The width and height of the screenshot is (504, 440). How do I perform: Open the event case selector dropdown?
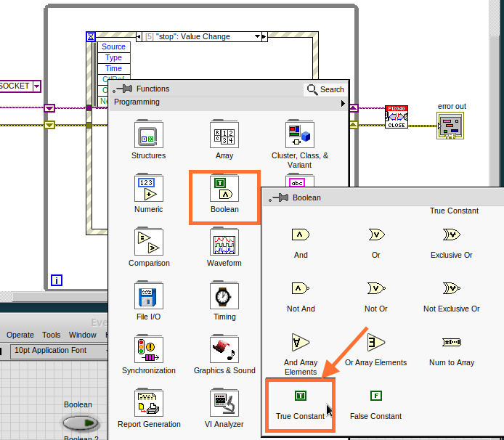coord(257,36)
